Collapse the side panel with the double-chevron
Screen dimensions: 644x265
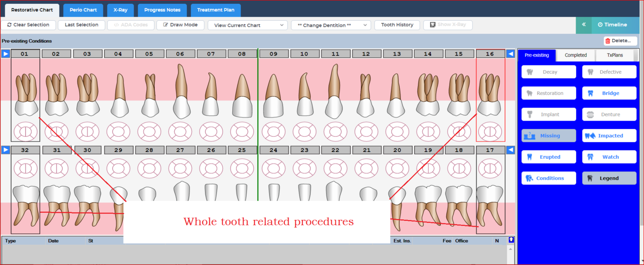point(584,25)
